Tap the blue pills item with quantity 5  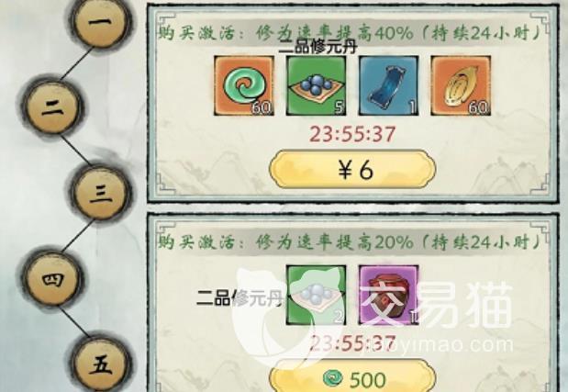click(317, 86)
